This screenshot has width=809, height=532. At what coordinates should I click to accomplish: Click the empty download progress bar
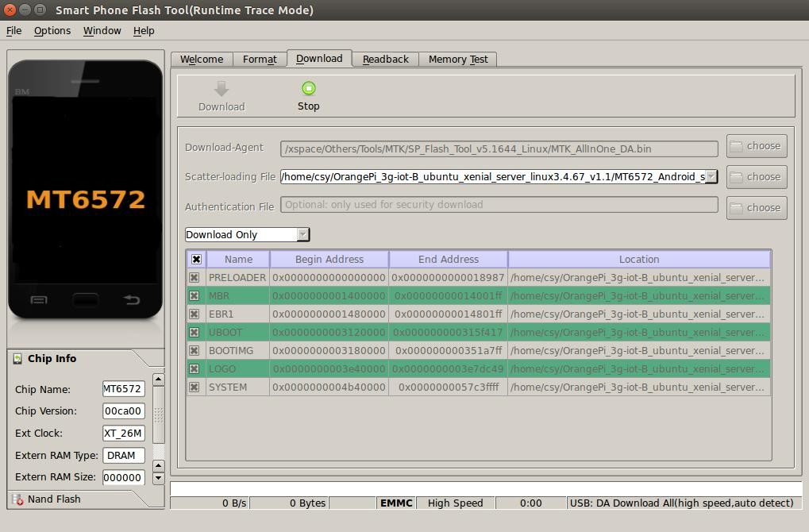[x=486, y=488]
